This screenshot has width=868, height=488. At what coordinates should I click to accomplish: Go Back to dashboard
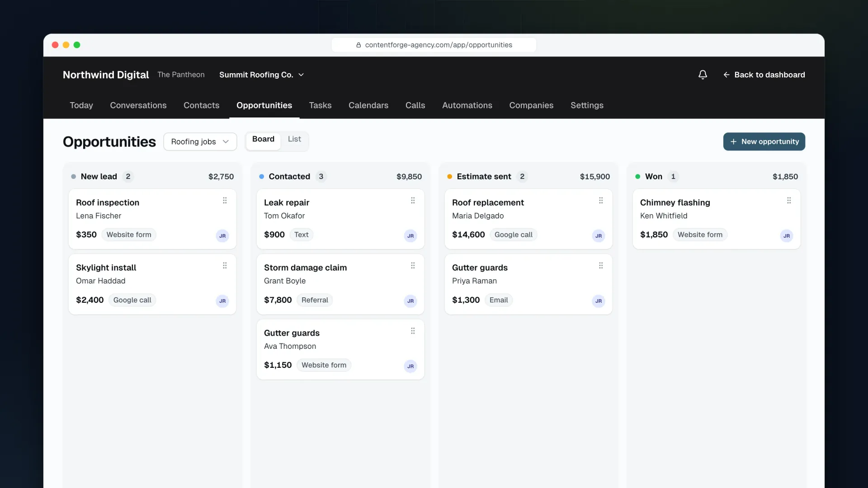764,75
